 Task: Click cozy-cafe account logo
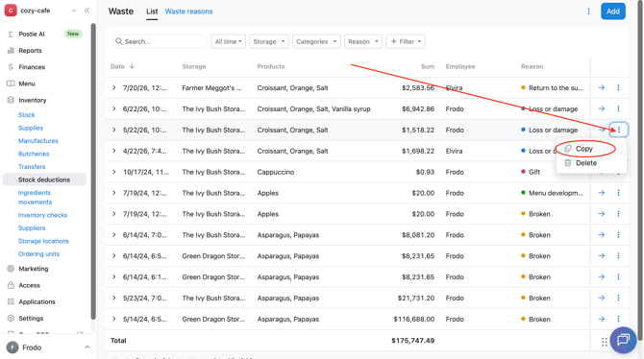pos(11,11)
